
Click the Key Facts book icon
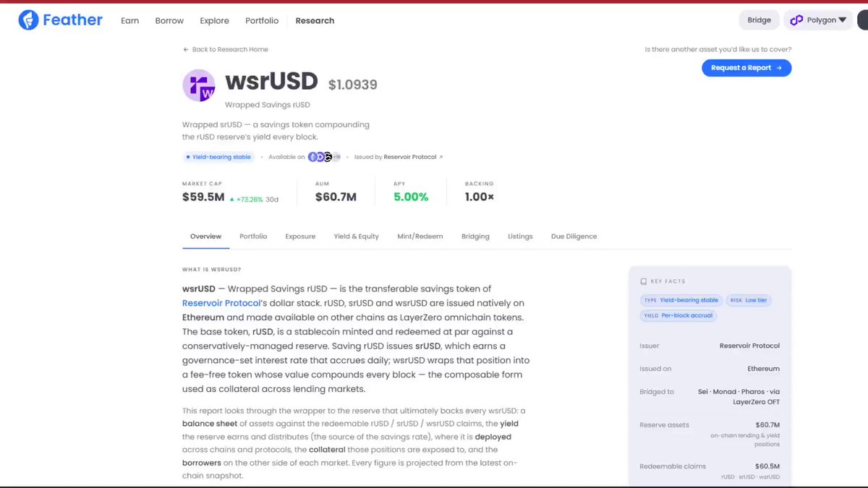pyautogui.click(x=644, y=281)
